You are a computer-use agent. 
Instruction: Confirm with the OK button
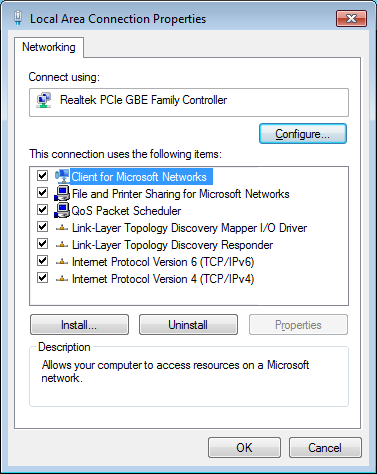(x=244, y=448)
